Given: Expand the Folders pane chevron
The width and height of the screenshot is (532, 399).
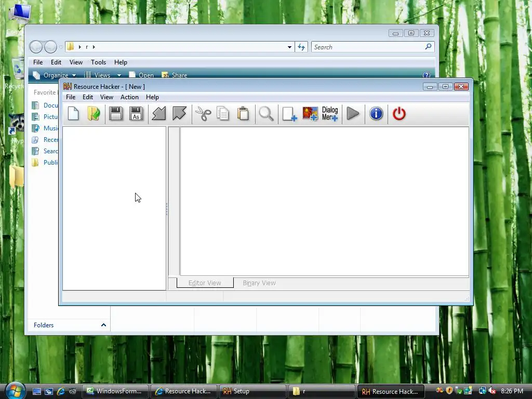Looking at the screenshot, I should pyautogui.click(x=103, y=325).
